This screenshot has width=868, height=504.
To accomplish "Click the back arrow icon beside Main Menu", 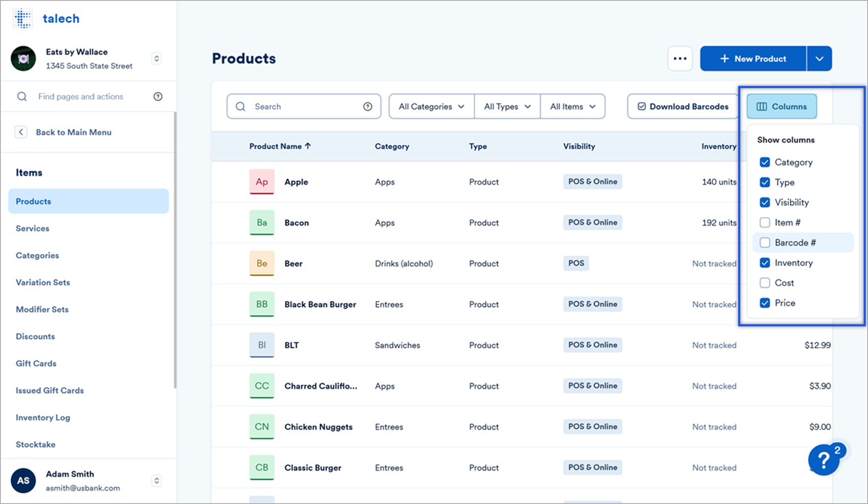I will (21, 132).
